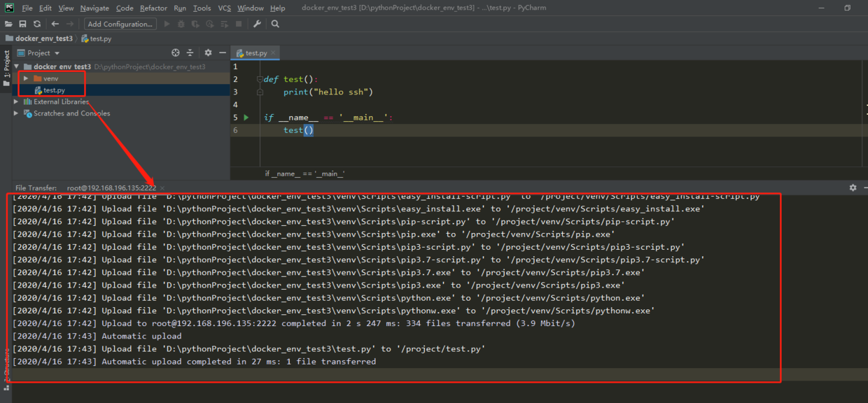Click the Run with Coverage icon
This screenshot has height=403, width=868.
tap(195, 24)
